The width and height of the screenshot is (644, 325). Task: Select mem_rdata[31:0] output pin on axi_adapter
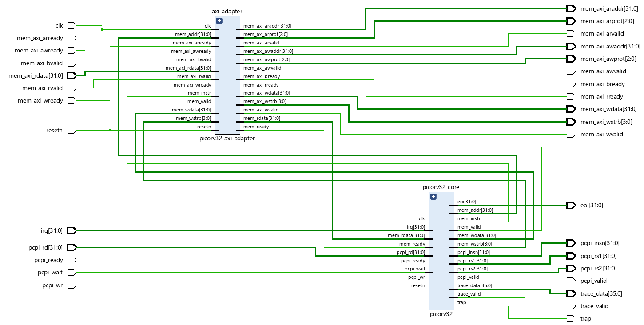pos(262,119)
